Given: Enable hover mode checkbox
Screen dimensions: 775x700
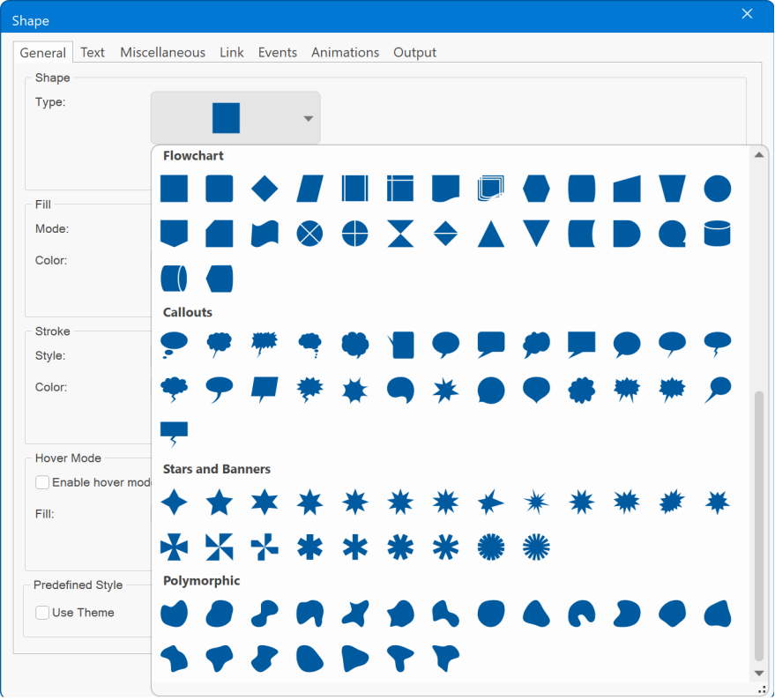Looking at the screenshot, I should pos(42,482).
